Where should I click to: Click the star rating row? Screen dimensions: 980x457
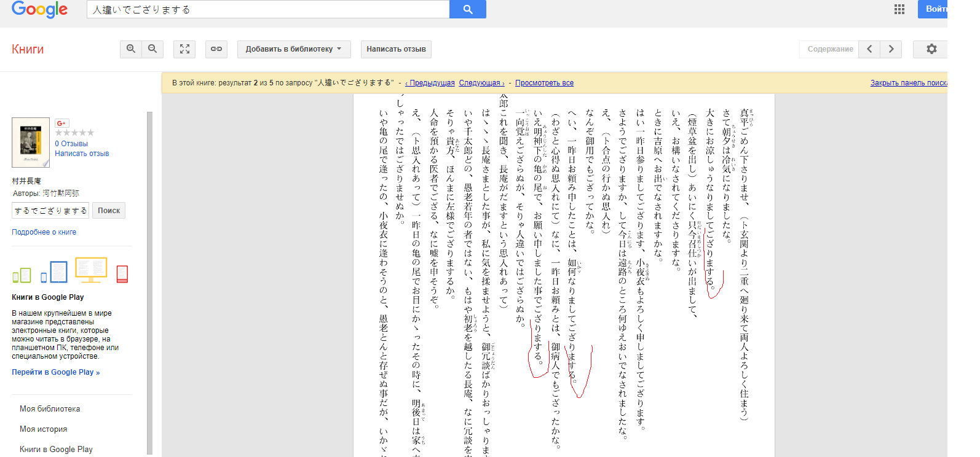(x=74, y=133)
